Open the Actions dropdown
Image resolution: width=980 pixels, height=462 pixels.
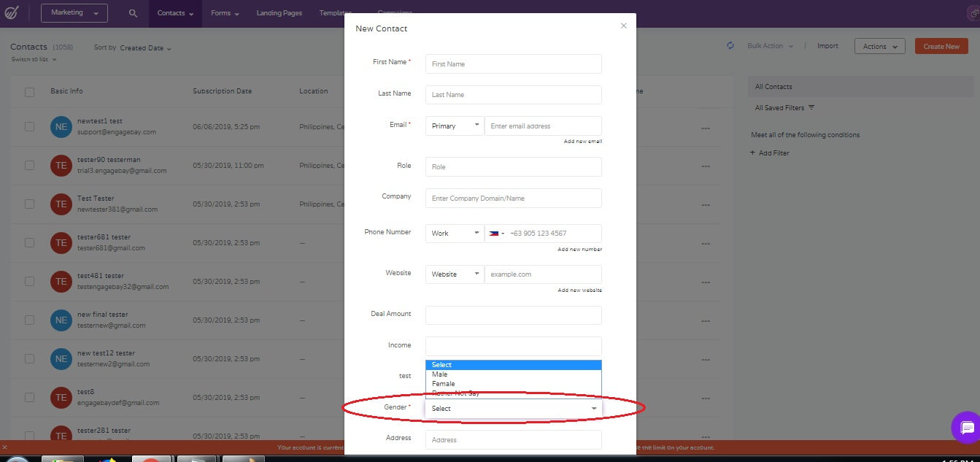tap(879, 45)
